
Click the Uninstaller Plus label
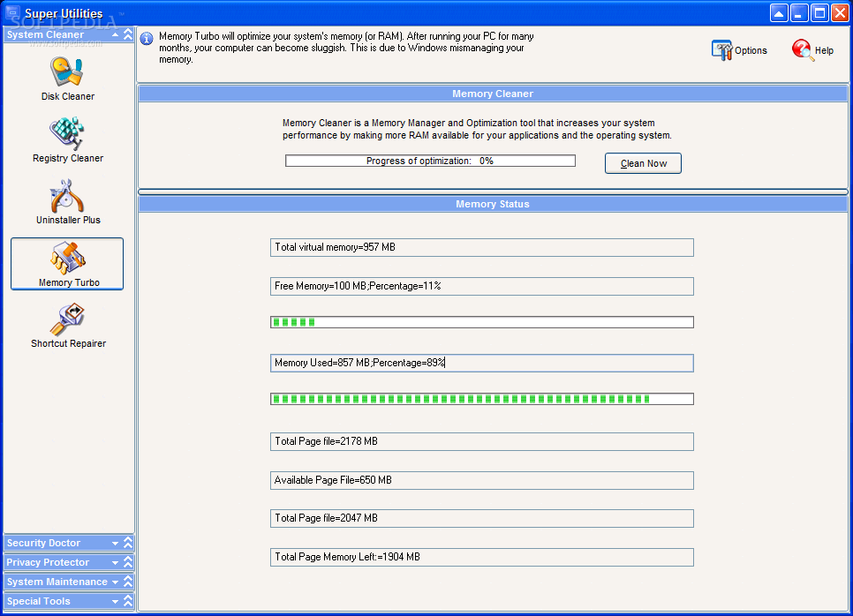coord(68,221)
